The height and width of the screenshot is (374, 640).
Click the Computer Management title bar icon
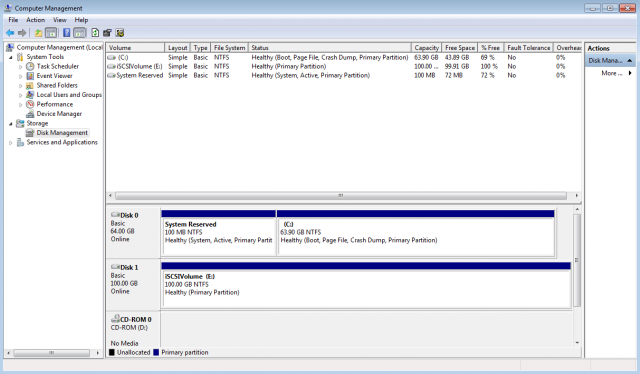8,8
